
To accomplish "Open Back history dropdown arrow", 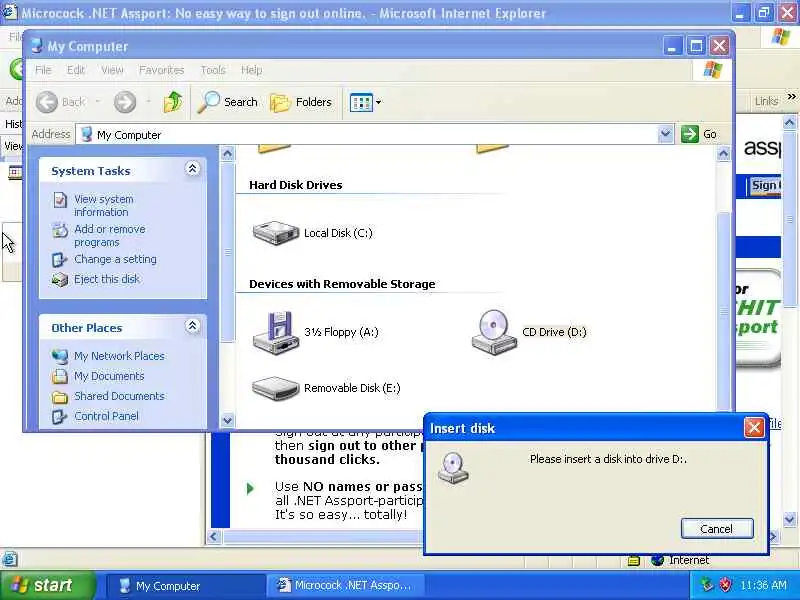I will tap(97, 102).
